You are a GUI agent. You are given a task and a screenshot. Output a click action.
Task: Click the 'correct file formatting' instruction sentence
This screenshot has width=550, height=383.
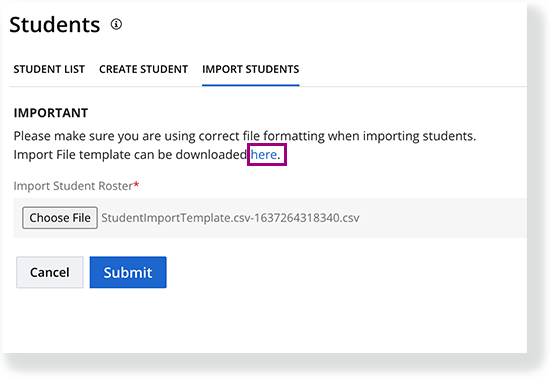coord(245,136)
